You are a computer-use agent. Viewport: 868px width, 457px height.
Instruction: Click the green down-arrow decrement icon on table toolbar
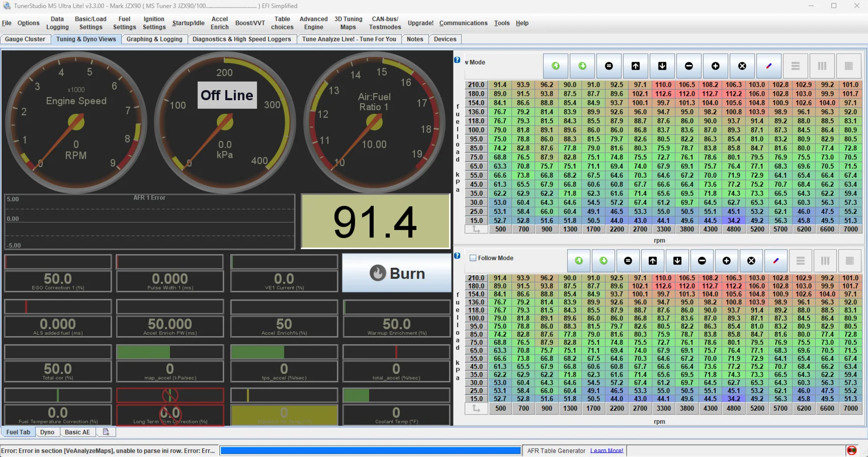[x=582, y=65]
